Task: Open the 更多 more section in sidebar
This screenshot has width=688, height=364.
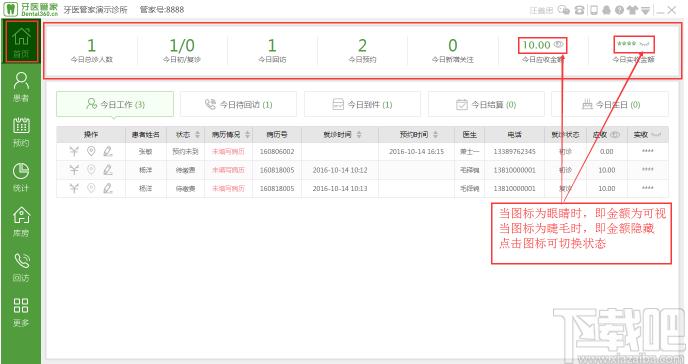Action: coord(21,312)
